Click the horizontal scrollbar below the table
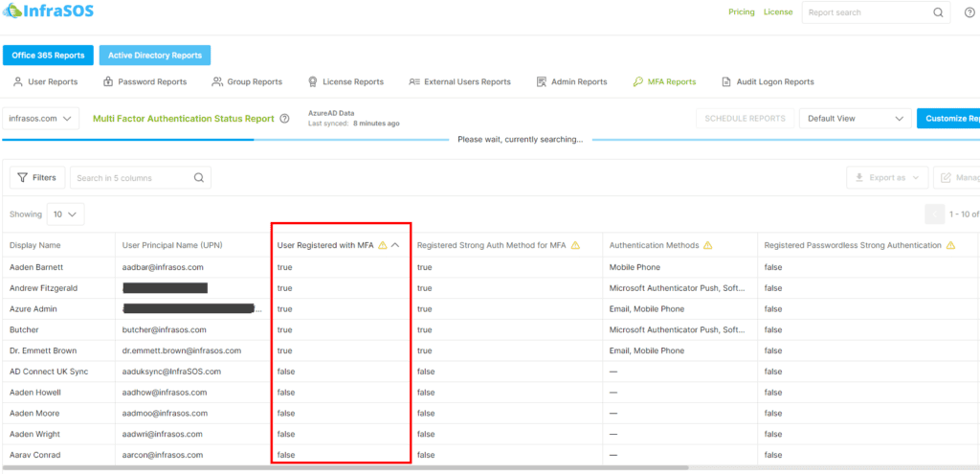The height and width of the screenshot is (474, 980). 345,467
